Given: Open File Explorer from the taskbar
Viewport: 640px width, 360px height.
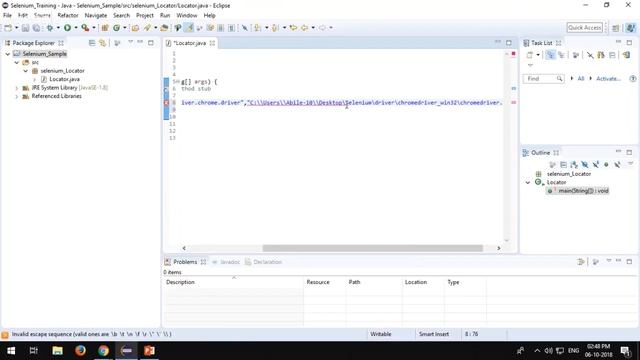Looking at the screenshot, I should tap(57, 351).
